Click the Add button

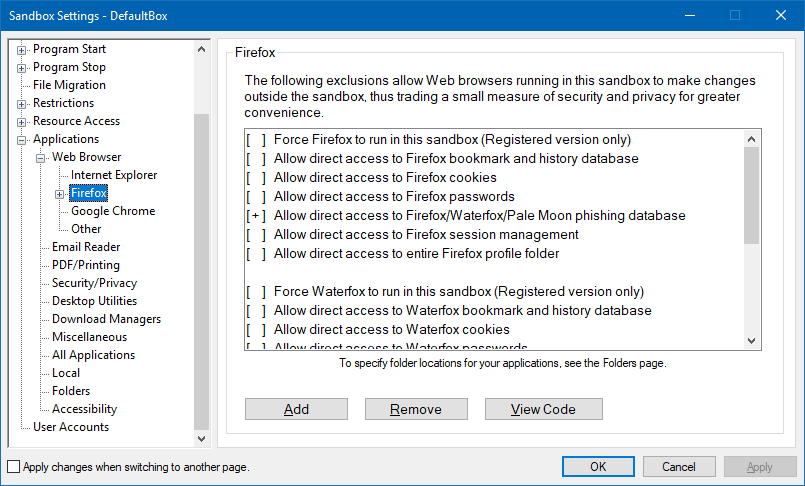click(x=296, y=409)
